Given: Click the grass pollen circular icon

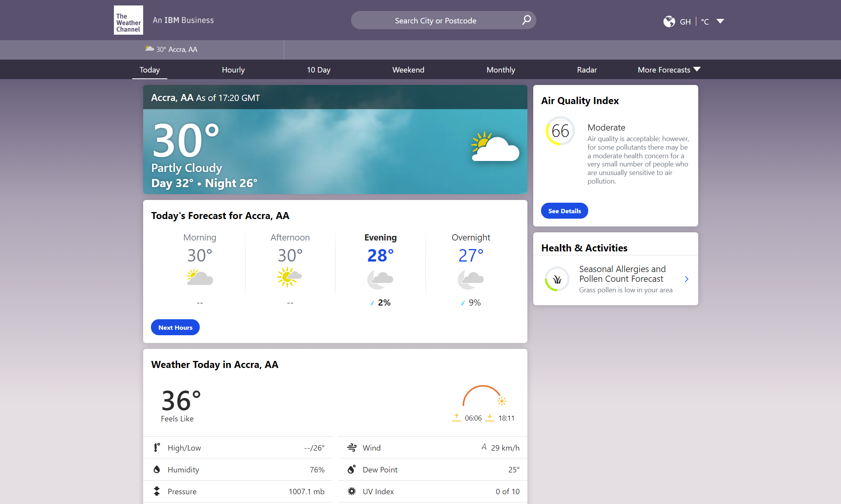Looking at the screenshot, I should (x=557, y=279).
